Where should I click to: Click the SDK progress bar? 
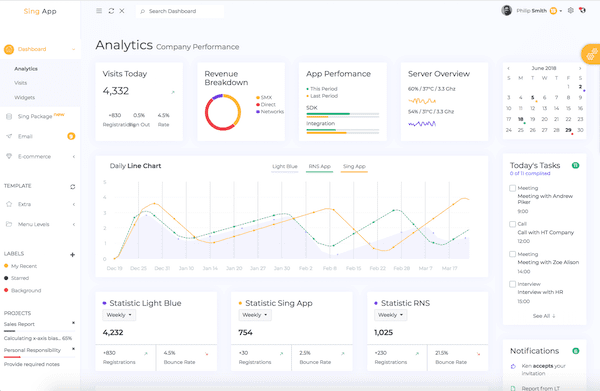pyautogui.click(x=342, y=115)
